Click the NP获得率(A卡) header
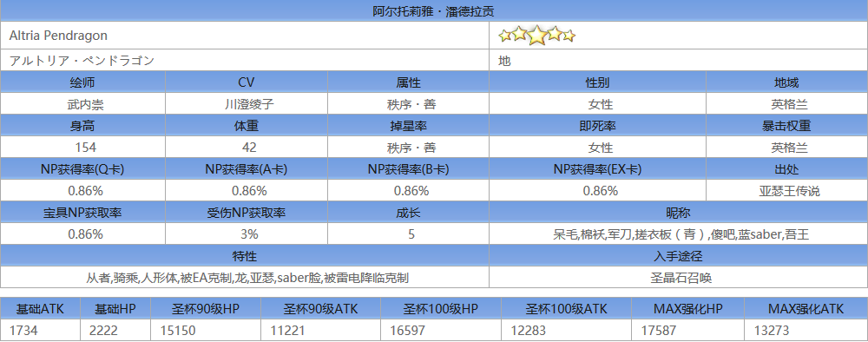The image size is (868, 342). point(247,169)
